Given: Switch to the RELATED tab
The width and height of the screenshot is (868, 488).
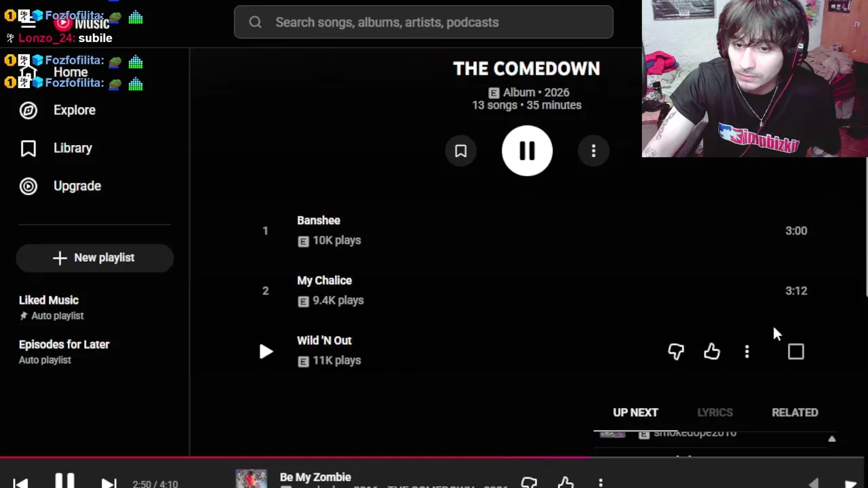Looking at the screenshot, I should click(x=795, y=412).
